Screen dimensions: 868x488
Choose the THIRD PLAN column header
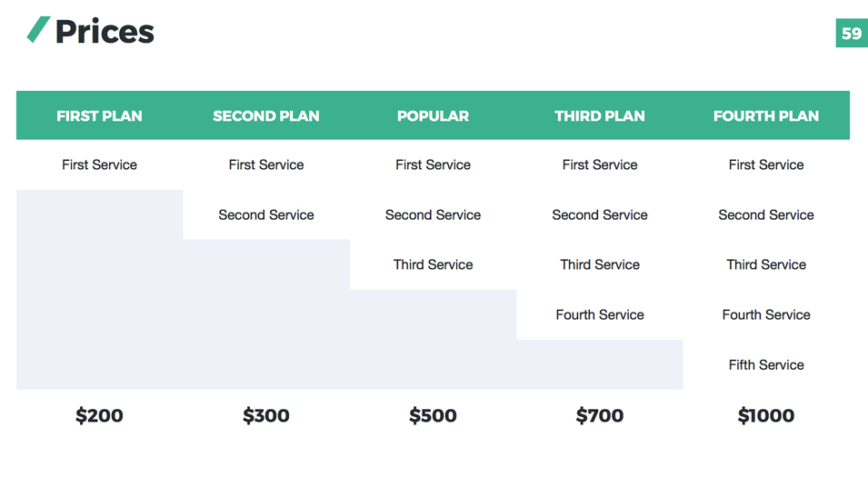click(600, 116)
